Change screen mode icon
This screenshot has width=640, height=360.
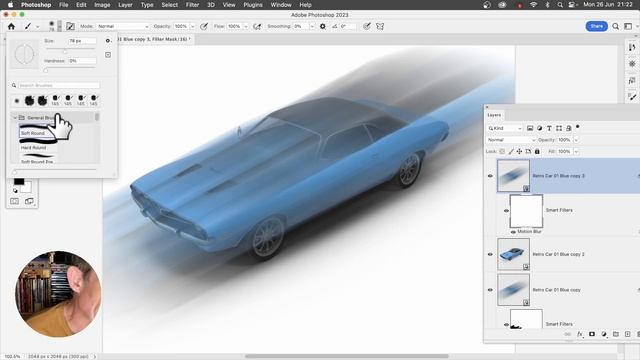(29, 201)
